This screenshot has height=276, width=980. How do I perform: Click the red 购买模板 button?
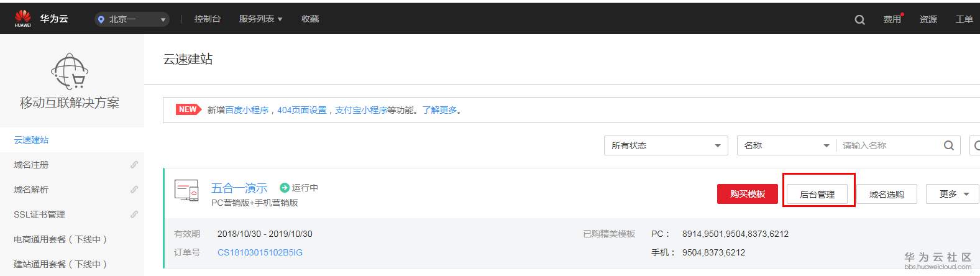[748, 194]
